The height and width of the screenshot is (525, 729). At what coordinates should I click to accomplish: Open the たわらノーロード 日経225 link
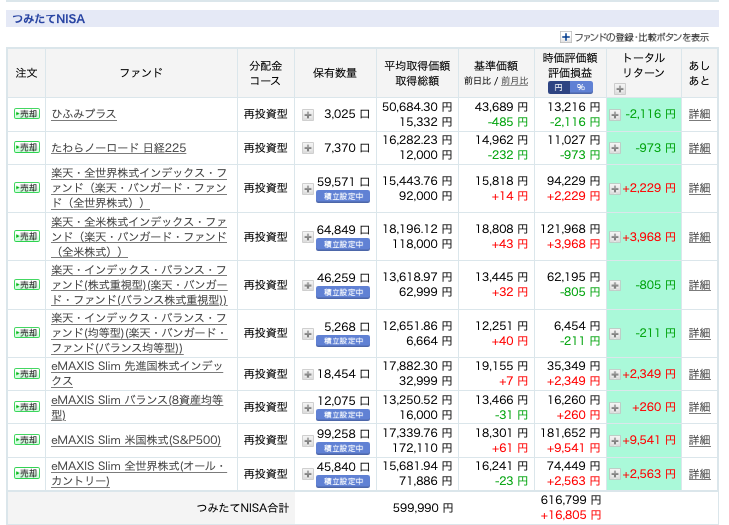[x=119, y=148]
